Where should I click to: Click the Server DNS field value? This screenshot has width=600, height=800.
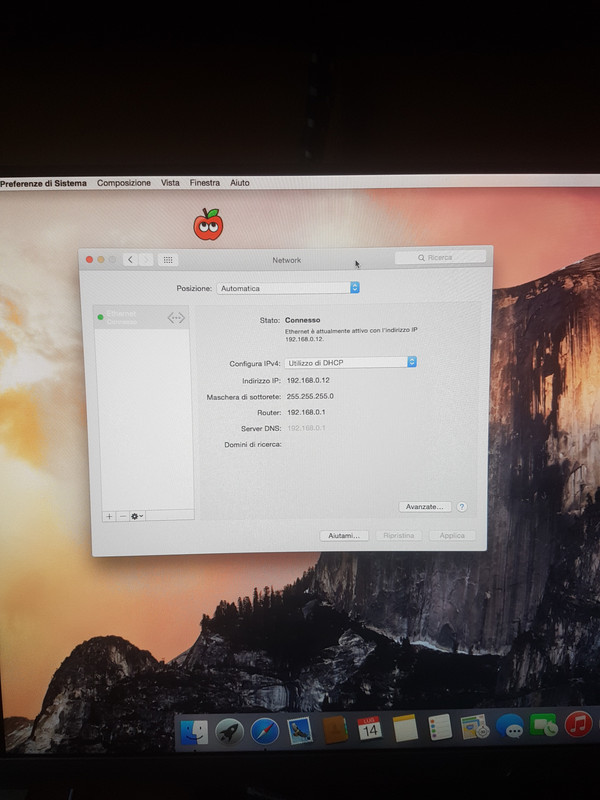coord(306,428)
